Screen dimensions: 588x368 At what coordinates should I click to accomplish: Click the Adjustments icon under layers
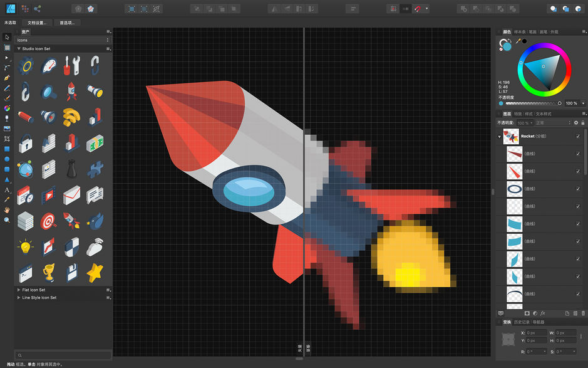535,313
